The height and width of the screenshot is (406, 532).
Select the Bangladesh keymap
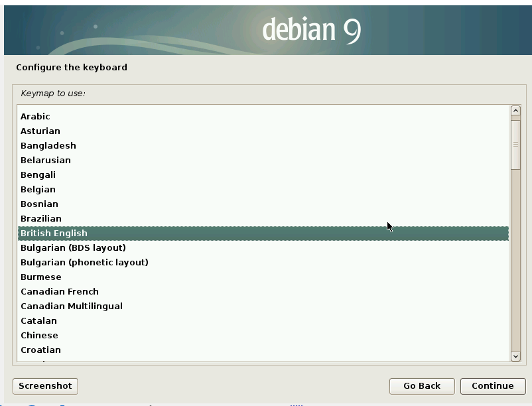click(48, 146)
